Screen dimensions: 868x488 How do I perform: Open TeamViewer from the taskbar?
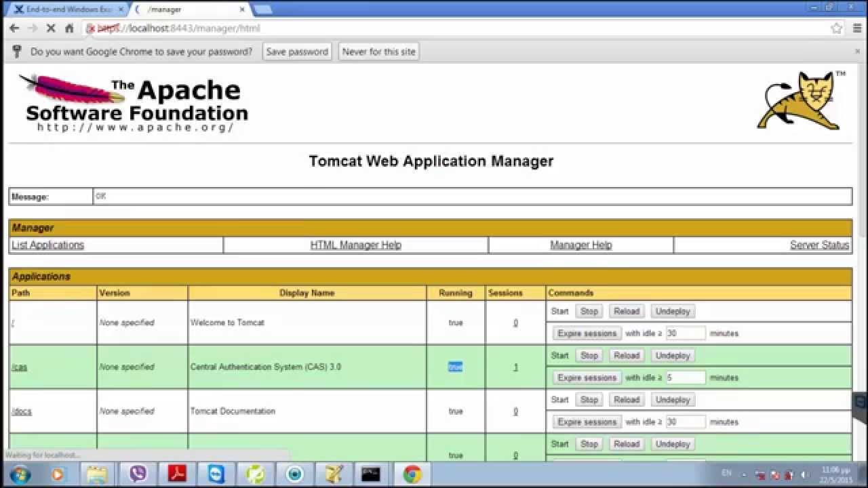coord(217,474)
